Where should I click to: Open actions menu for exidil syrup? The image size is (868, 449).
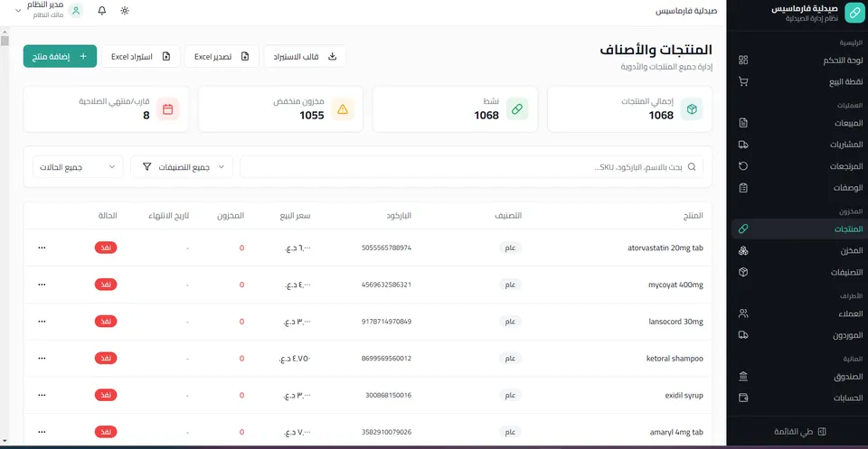(x=42, y=395)
